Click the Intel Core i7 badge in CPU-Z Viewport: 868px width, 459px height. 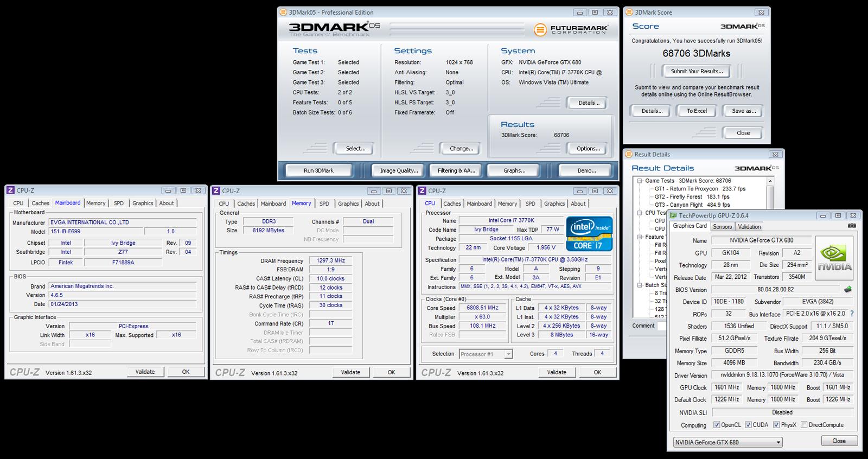click(590, 233)
